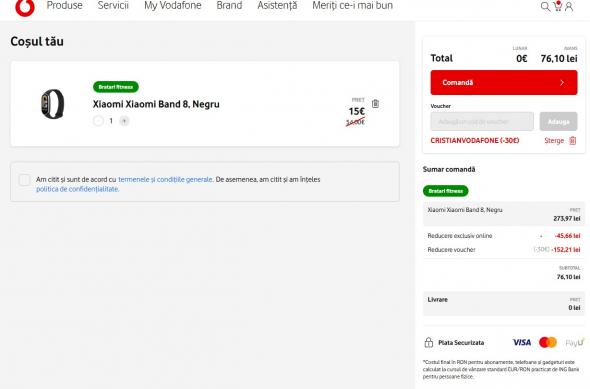Decrease quantity with minus button

click(98, 121)
